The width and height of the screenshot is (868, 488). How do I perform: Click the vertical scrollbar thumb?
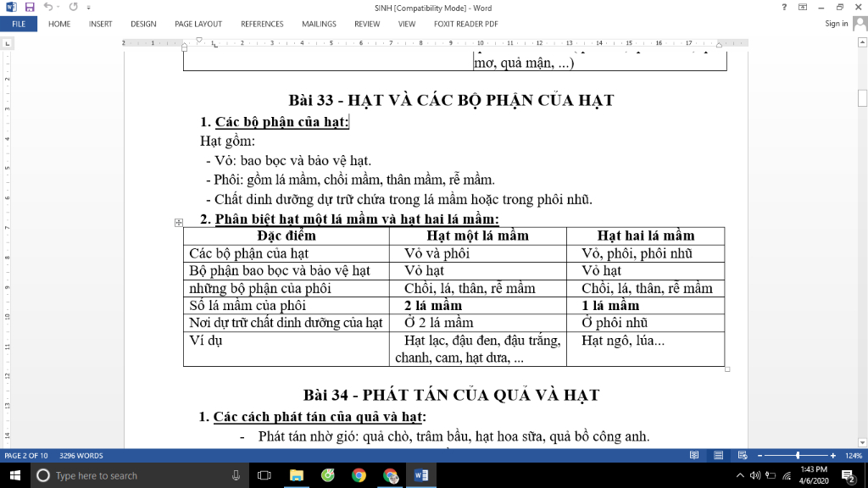(862, 98)
